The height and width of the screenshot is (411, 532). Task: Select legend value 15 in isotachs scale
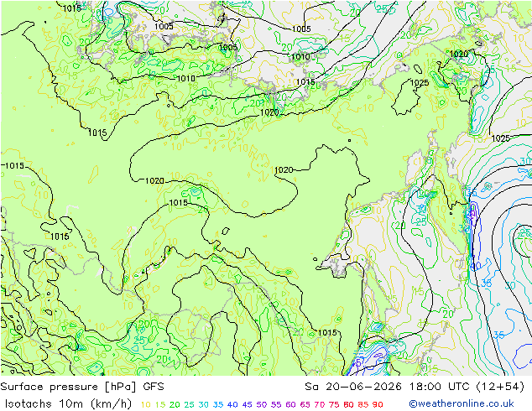coord(160,404)
